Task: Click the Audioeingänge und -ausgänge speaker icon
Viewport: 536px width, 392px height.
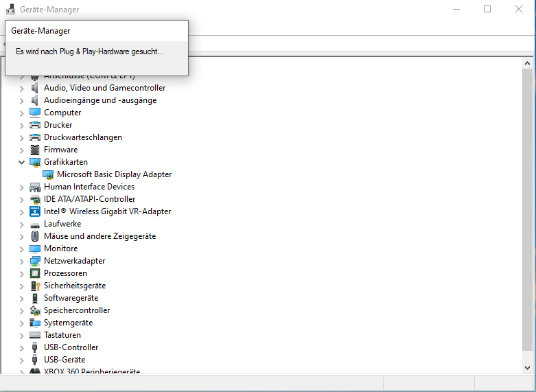Action: (x=34, y=100)
